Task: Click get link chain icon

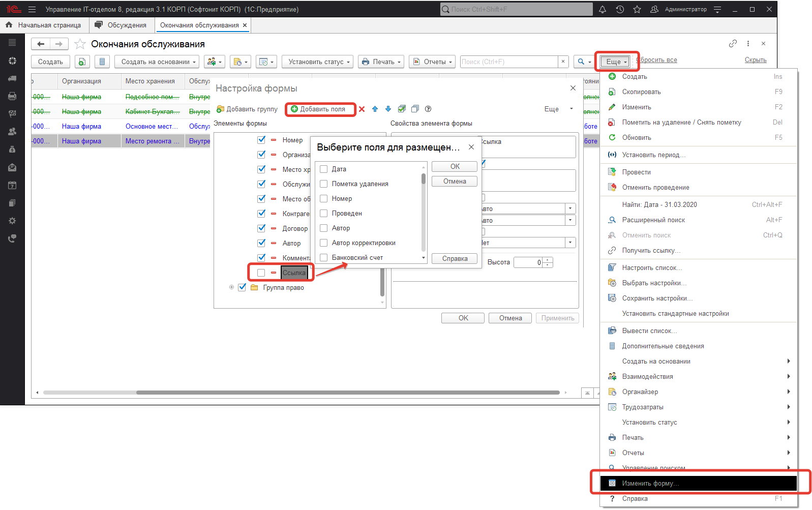Action: pyautogui.click(x=732, y=44)
